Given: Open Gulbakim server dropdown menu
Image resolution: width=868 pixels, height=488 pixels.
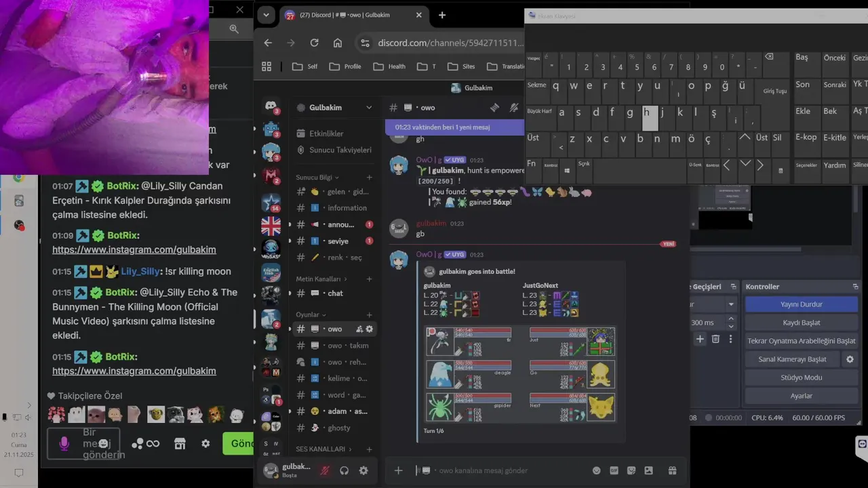Looking at the screenshot, I should pos(369,108).
